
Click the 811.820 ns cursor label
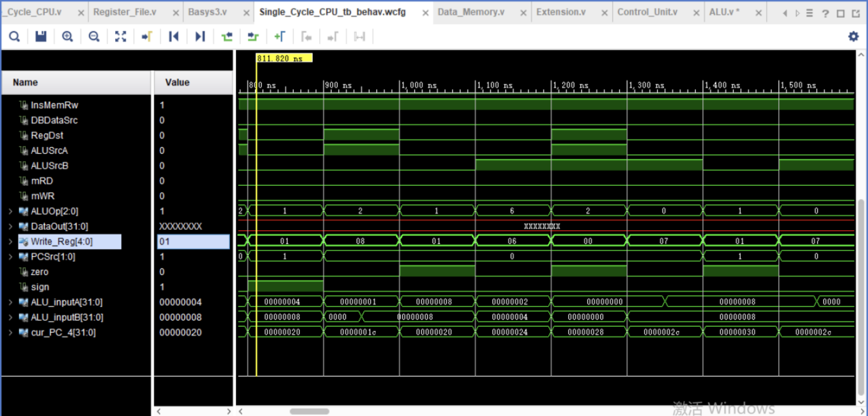point(284,58)
